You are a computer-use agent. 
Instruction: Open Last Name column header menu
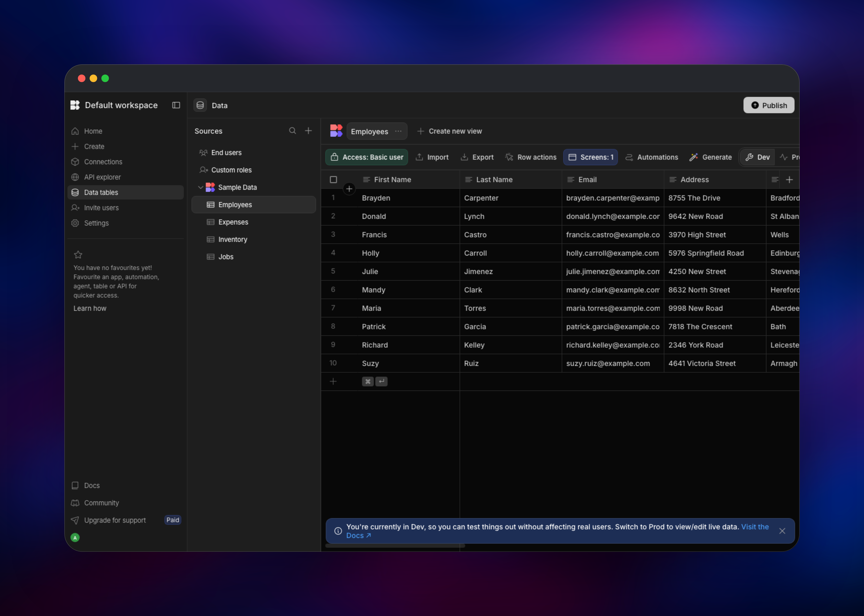pos(511,180)
